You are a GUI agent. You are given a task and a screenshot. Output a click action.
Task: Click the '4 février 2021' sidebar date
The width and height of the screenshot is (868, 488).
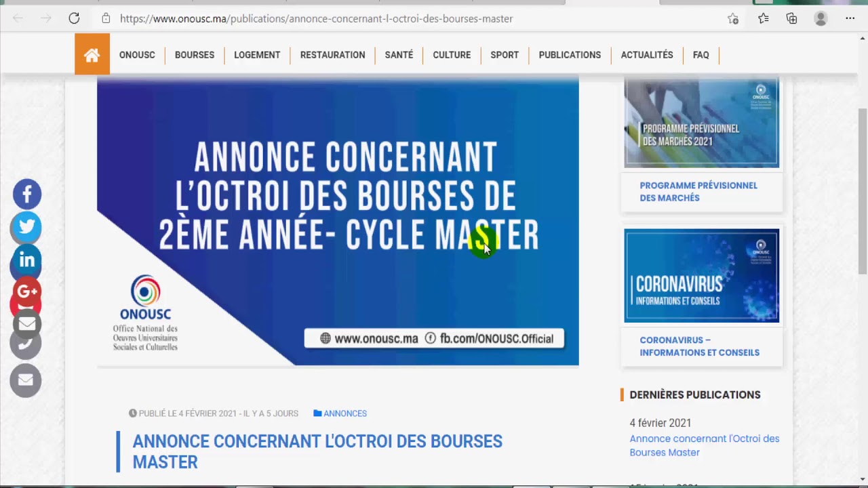660,423
